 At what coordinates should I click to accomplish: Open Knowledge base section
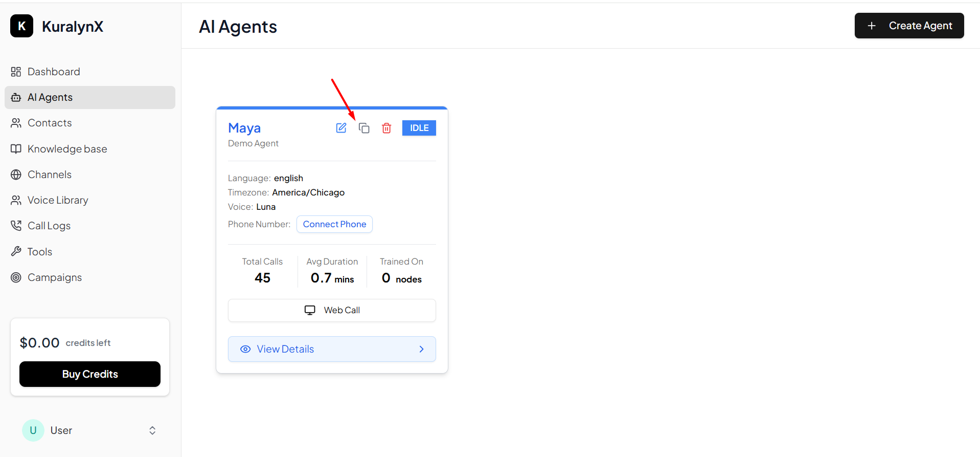pyautogui.click(x=90, y=149)
